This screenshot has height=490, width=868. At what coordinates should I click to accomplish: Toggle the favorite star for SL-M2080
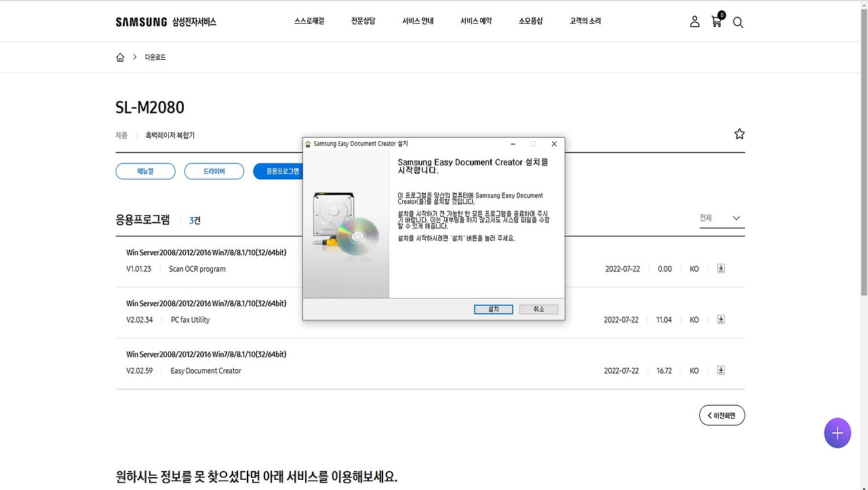(x=739, y=134)
